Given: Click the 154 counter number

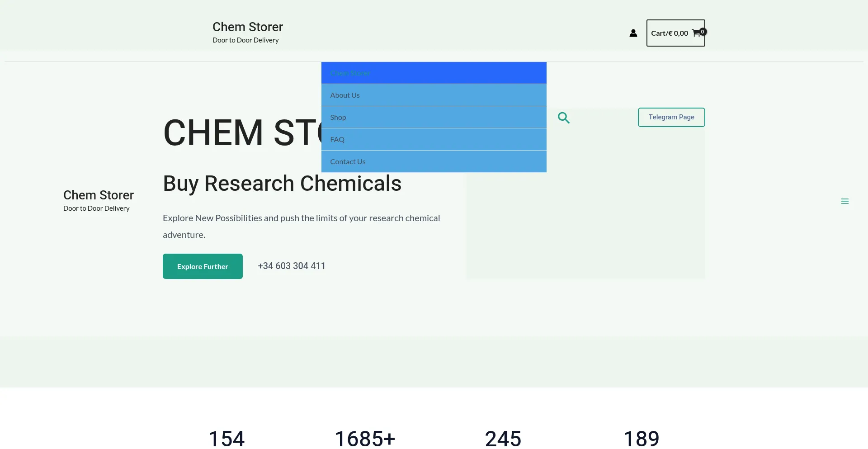Looking at the screenshot, I should (226, 438).
